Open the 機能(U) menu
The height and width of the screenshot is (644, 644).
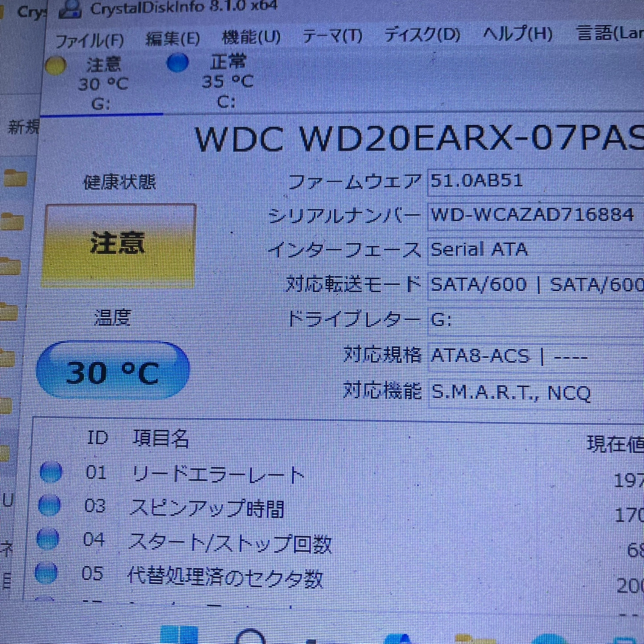tap(251, 37)
